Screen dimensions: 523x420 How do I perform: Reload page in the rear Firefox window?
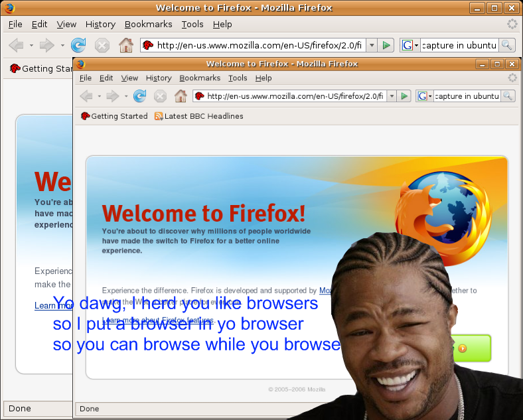tap(78, 45)
